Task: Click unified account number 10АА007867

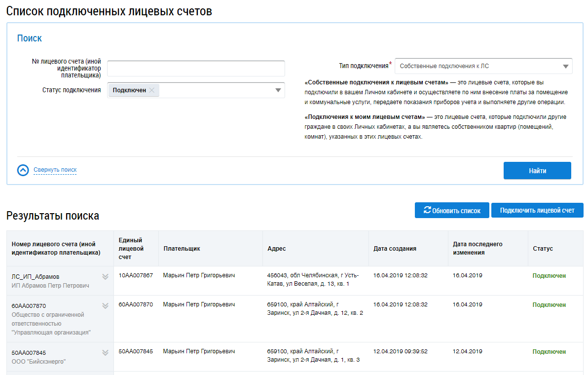Action: (136, 275)
